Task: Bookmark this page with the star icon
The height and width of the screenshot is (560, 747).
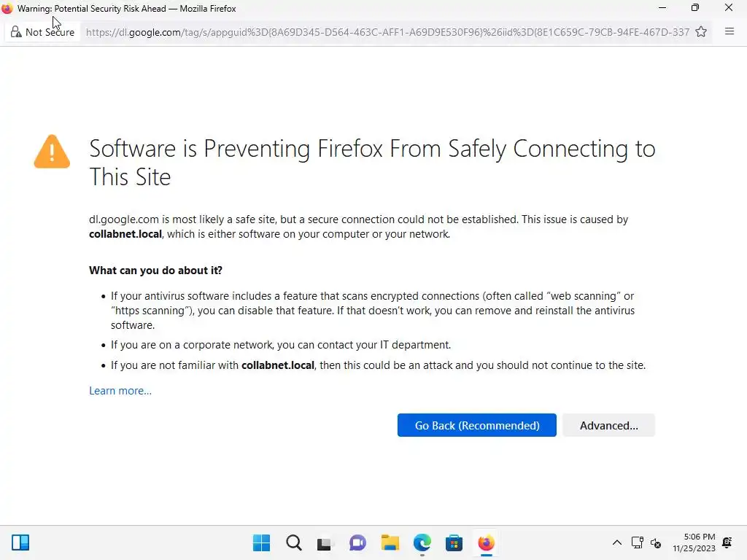Action: (x=701, y=32)
